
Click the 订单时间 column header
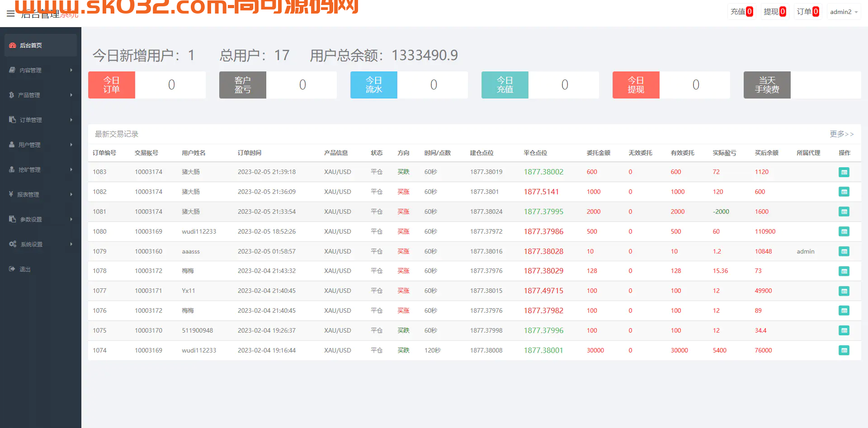250,153
